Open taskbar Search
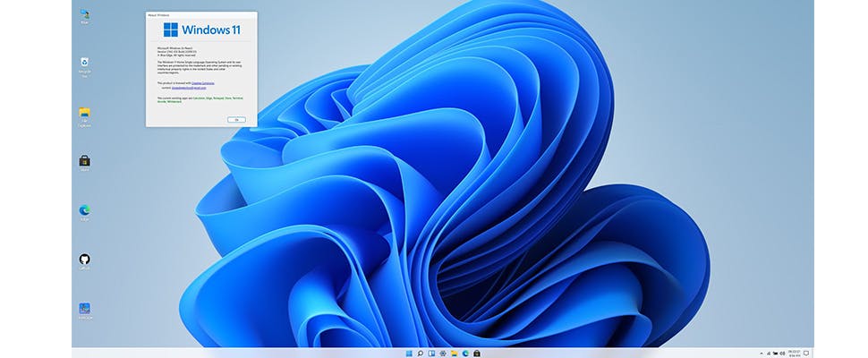Image resolution: width=868 pixels, height=358 pixels. tap(421, 353)
